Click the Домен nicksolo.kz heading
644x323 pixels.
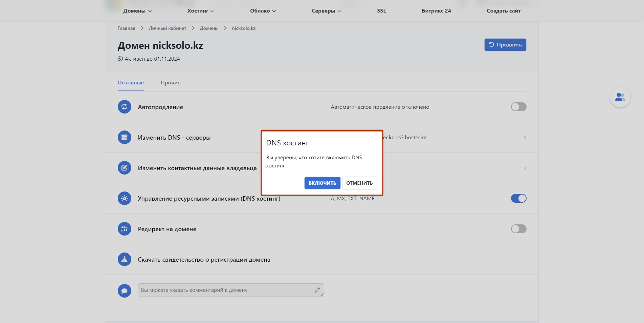click(x=160, y=45)
